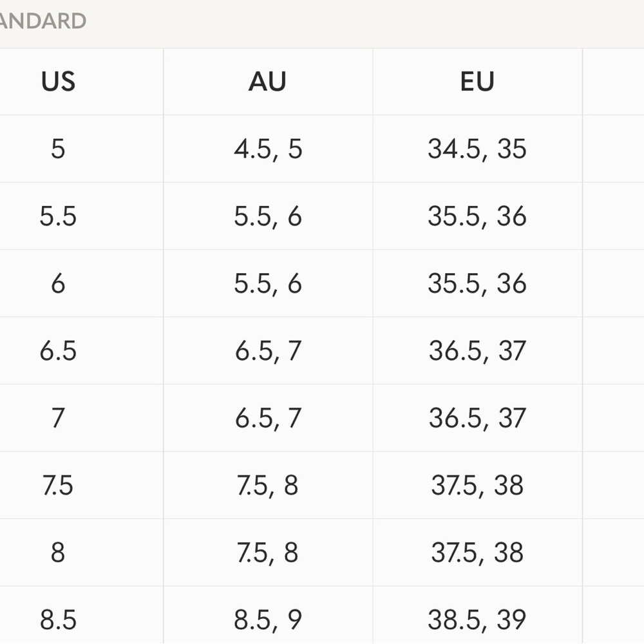The height and width of the screenshot is (644, 644).
Task: Click the US size 5.5 cell
Action: (x=58, y=216)
